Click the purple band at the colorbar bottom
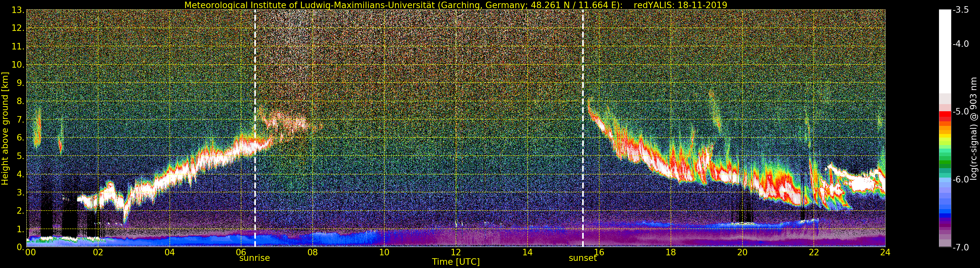Viewport: 980px width, 268px height. (x=945, y=233)
